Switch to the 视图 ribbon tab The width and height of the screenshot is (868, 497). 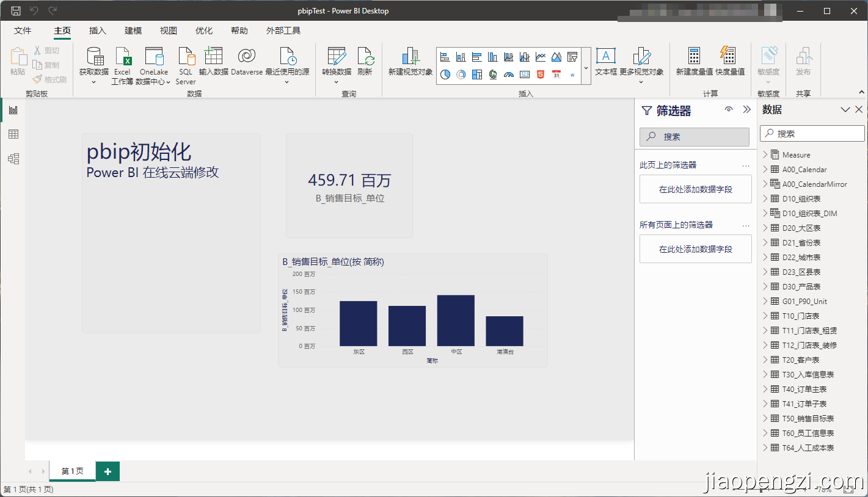pos(169,31)
